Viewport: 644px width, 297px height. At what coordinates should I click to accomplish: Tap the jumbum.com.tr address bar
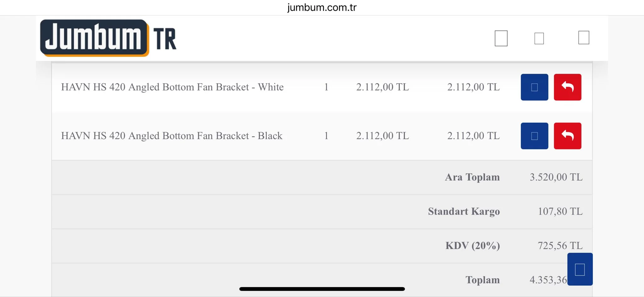(322, 7)
